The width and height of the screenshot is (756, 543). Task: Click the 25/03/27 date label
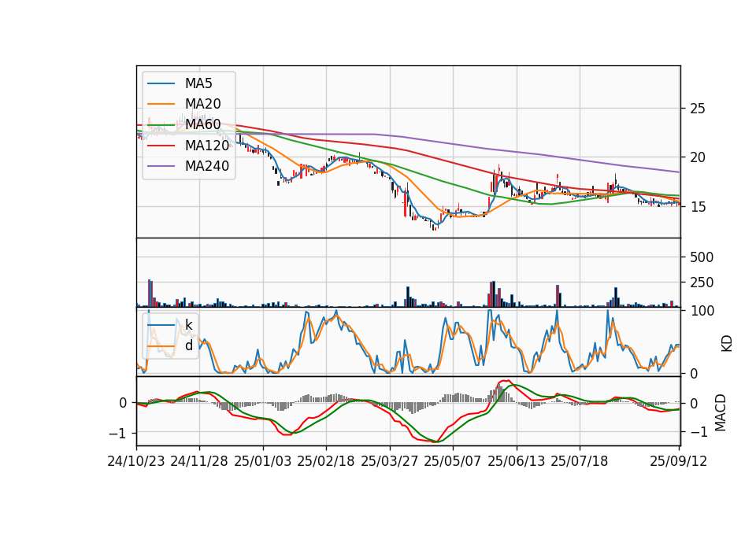[x=390, y=461]
